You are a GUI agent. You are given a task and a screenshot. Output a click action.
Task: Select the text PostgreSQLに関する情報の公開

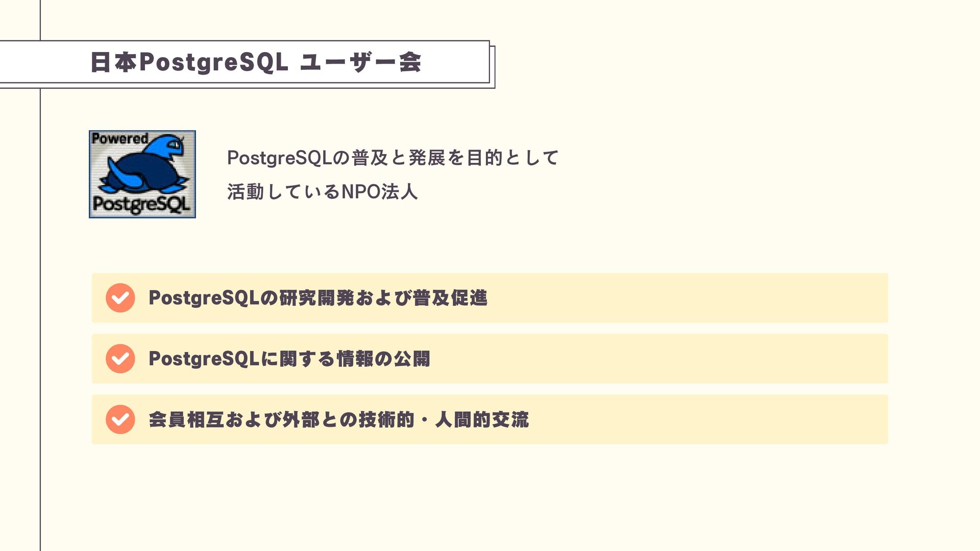[x=289, y=359]
